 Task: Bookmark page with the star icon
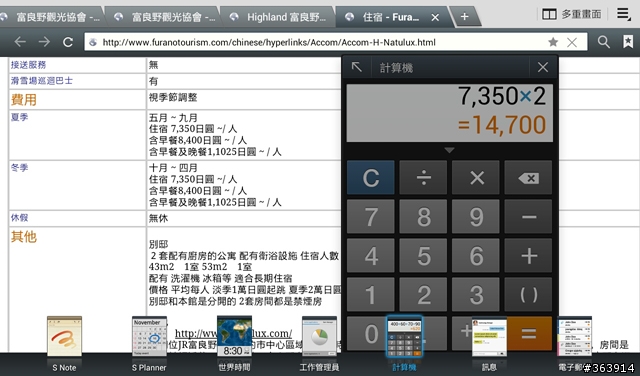[553, 42]
